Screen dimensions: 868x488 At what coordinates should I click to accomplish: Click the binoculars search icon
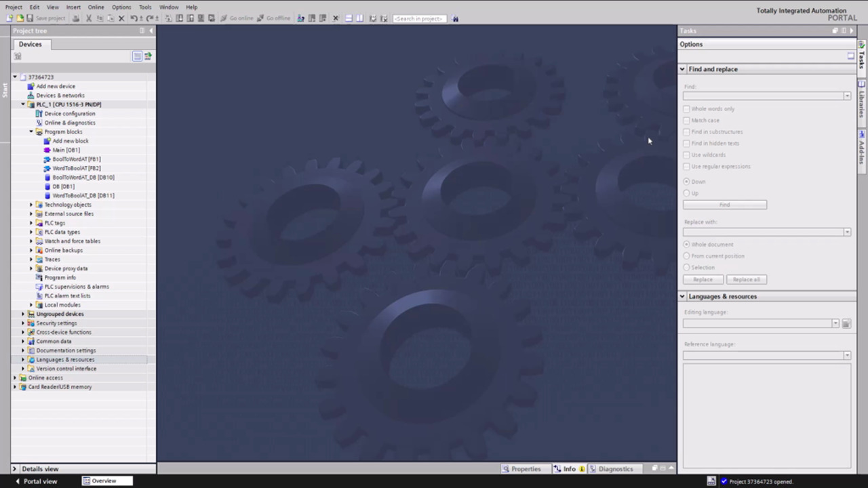coord(455,18)
